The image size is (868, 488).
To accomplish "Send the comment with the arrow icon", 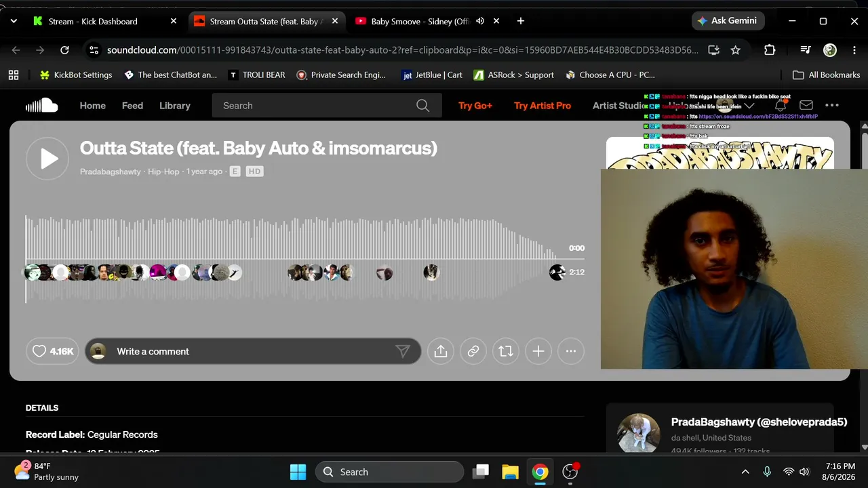I will 403,351.
